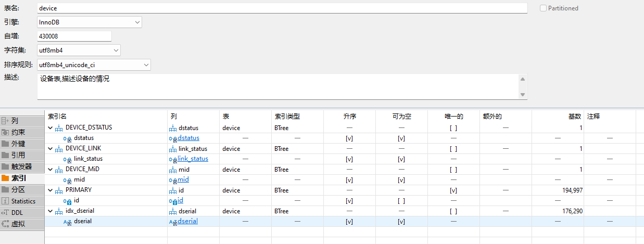Screen dimensions: 644x244
Task: Click the Statistics info icon in sidebar
Action: pyautogui.click(x=5, y=201)
